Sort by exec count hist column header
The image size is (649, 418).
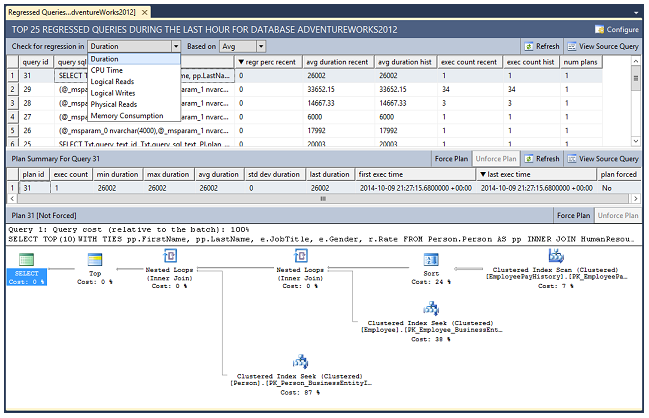pos(531,62)
